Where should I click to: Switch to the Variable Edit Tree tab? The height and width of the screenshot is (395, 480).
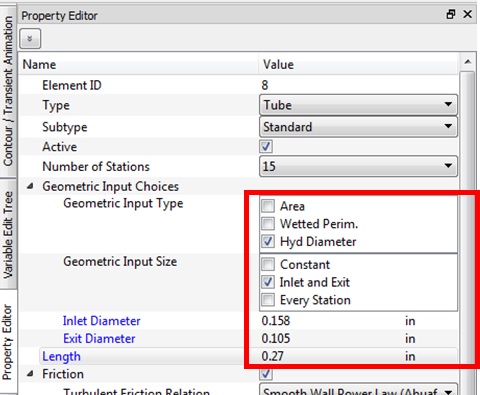coord(7,235)
